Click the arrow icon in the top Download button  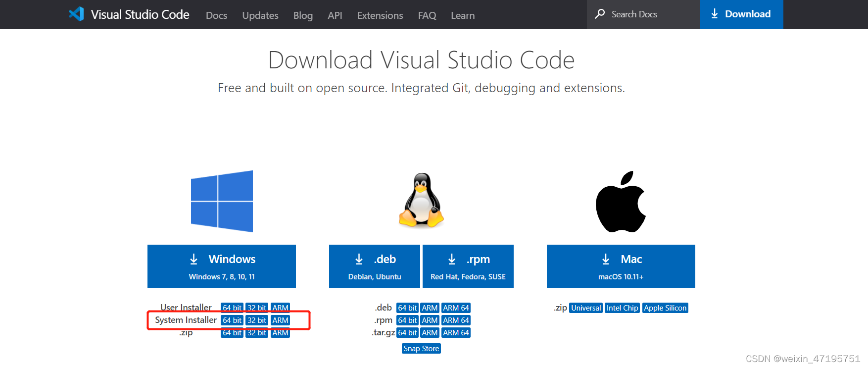coord(715,14)
